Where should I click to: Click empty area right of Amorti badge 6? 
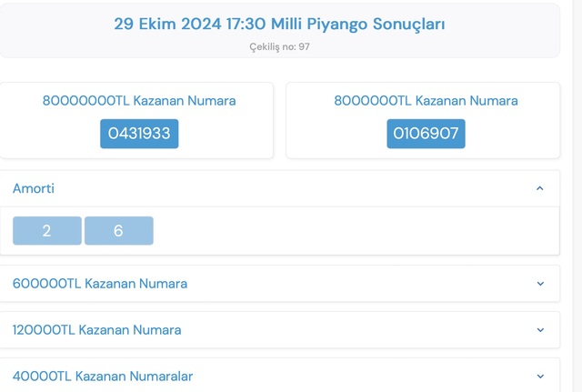pos(355,231)
